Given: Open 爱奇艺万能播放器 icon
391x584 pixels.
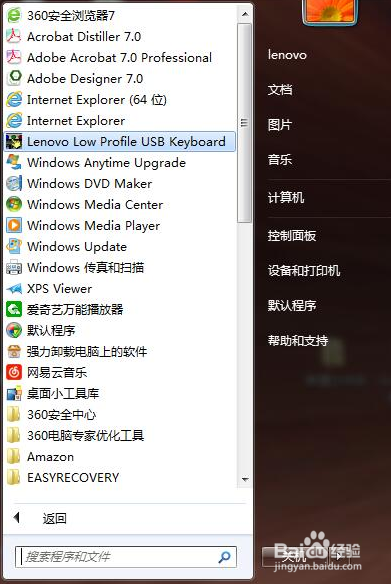Looking at the screenshot, I should (14, 309).
